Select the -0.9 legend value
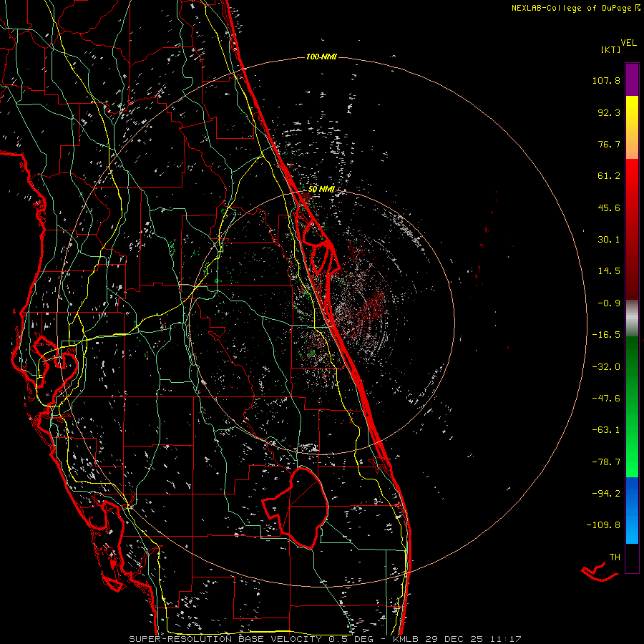 (x=609, y=303)
